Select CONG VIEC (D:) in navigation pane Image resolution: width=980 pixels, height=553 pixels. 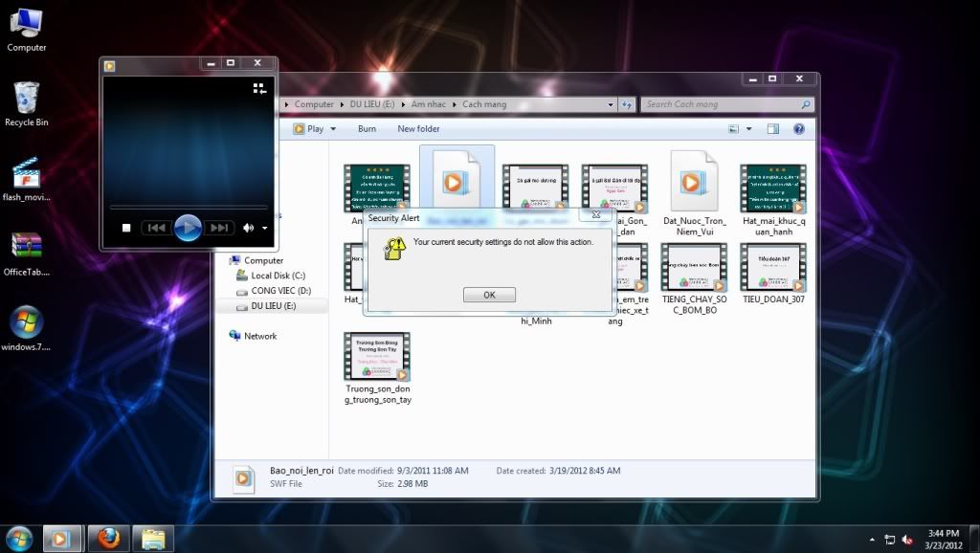pyautogui.click(x=280, y=291)
